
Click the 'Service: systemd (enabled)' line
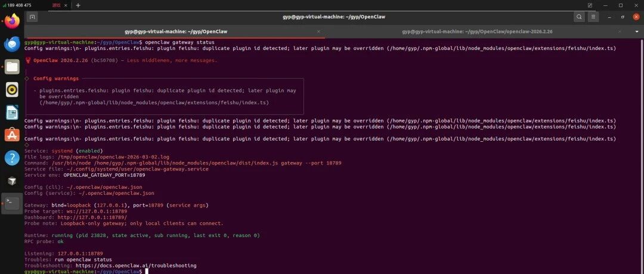[x=64, y=151]
